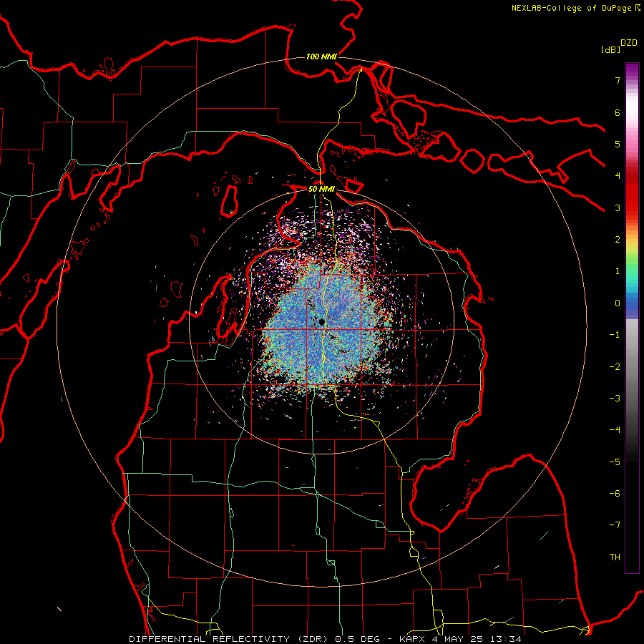Click the ZDR color scale bar
644x644 pixels.
[632, 318]
